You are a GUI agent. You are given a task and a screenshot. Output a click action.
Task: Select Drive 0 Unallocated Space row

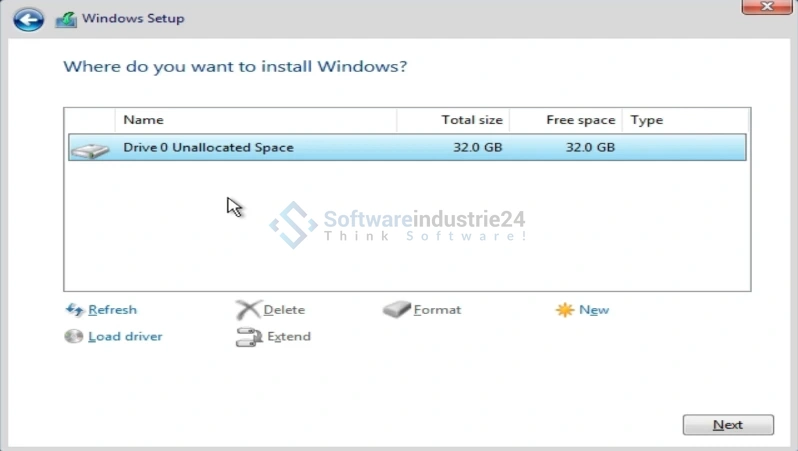407,148
